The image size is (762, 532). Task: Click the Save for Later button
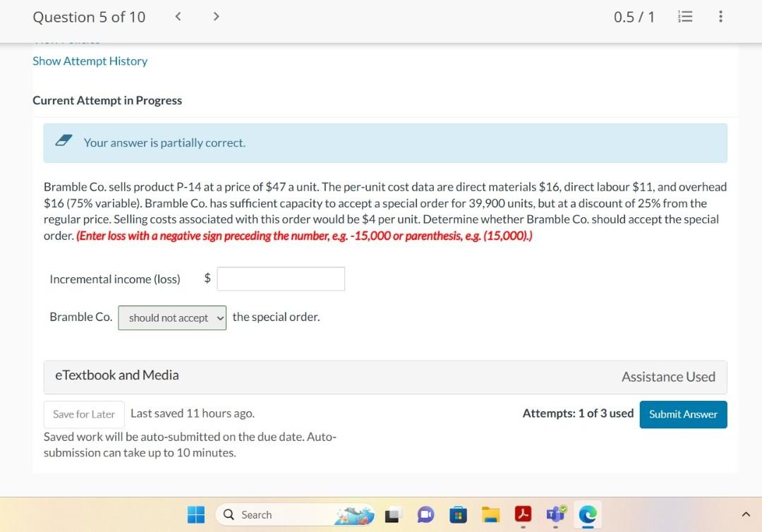pos(83,414)
